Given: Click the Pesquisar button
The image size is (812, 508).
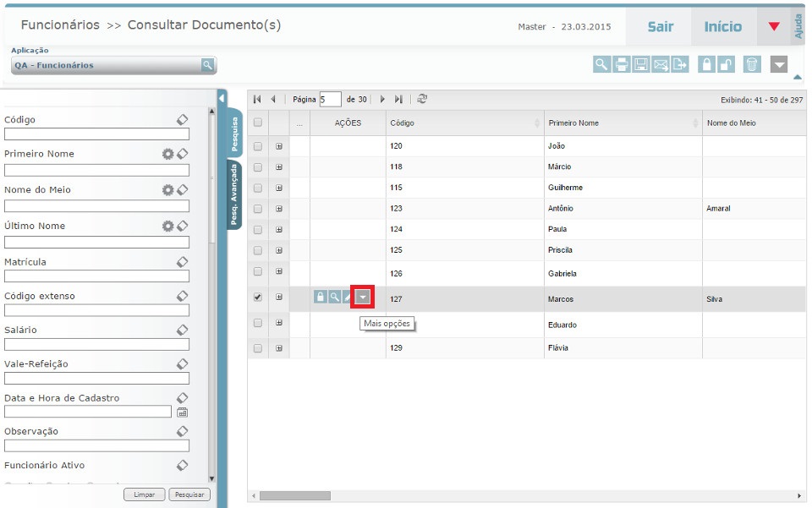Looking at the screenshot, I should (x=189, y=494).
